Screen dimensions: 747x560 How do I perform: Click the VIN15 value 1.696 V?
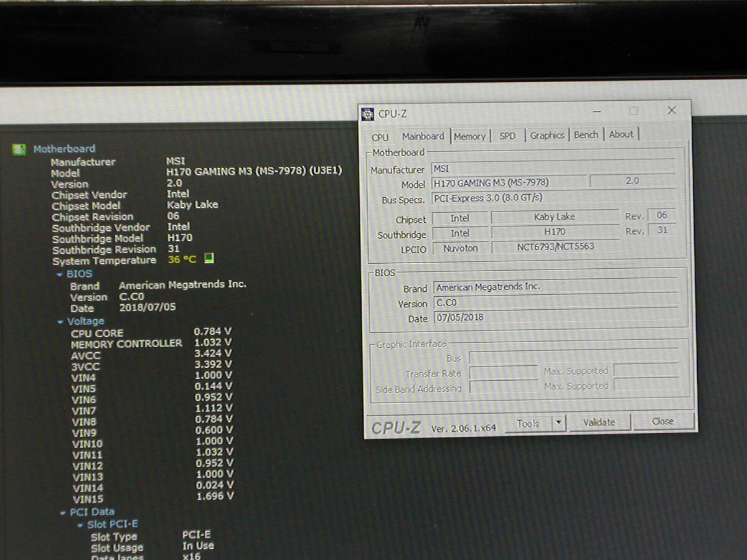pyautogui.click(x=215, y=497)
